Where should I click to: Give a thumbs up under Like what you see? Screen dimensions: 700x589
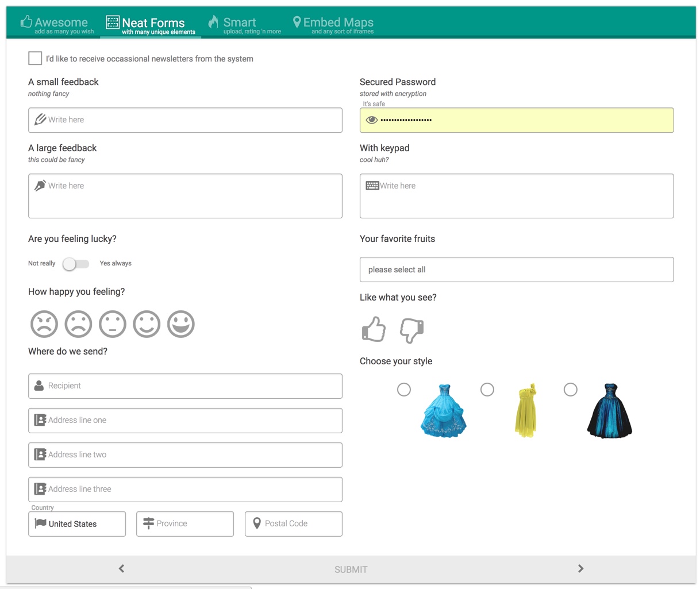coord(374,329)
